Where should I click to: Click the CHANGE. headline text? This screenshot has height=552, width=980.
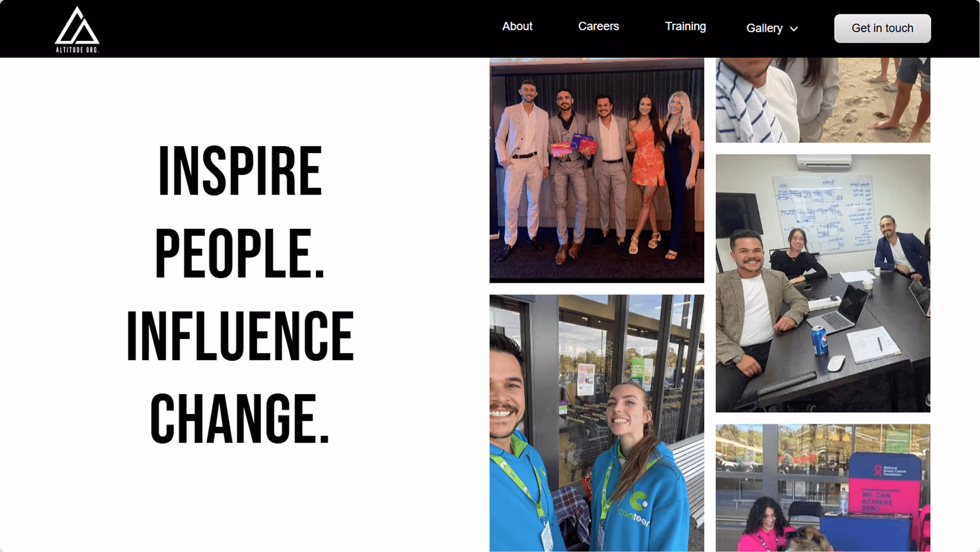coord(240,419)
